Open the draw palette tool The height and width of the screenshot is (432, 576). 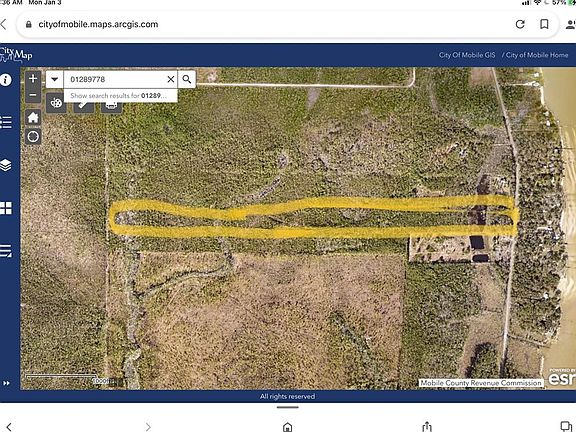pos(56,103)
